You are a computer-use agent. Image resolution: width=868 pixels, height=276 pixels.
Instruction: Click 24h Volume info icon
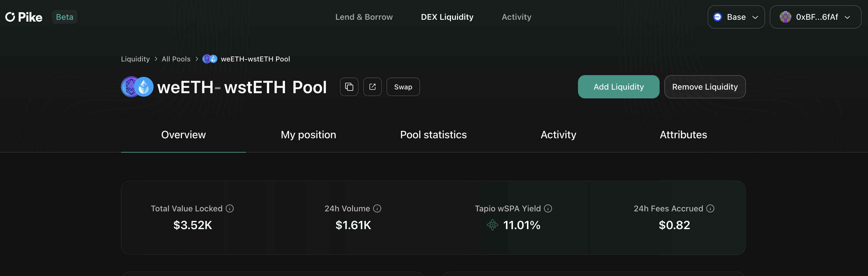point(377,209)
